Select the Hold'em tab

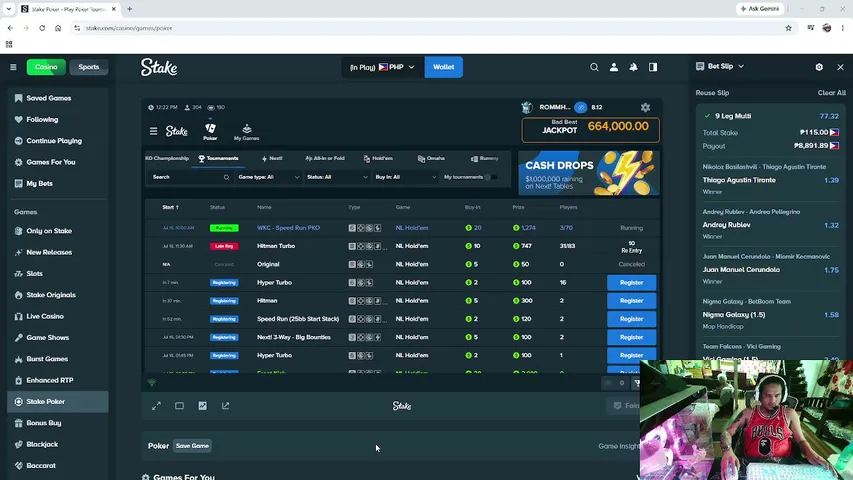378,158
